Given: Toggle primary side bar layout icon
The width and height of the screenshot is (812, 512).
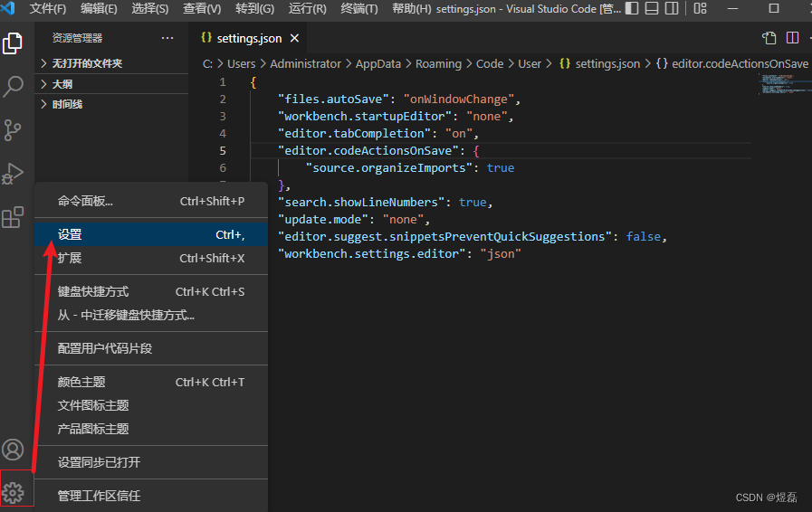Looking at the screenshot, I should pyautogui.click(x=632, y=8).
